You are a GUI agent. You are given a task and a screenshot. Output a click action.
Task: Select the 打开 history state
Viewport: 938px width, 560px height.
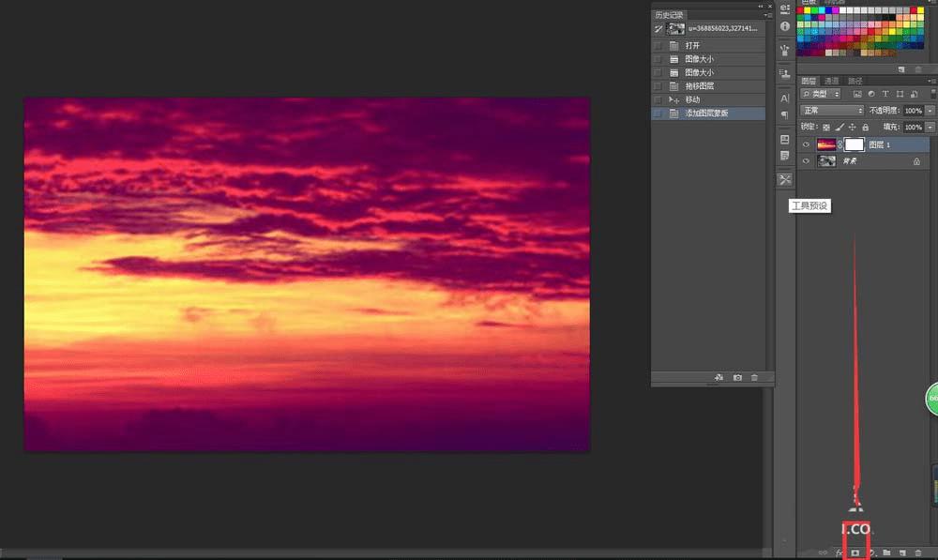pyautogui.click(x=708, y=45)
